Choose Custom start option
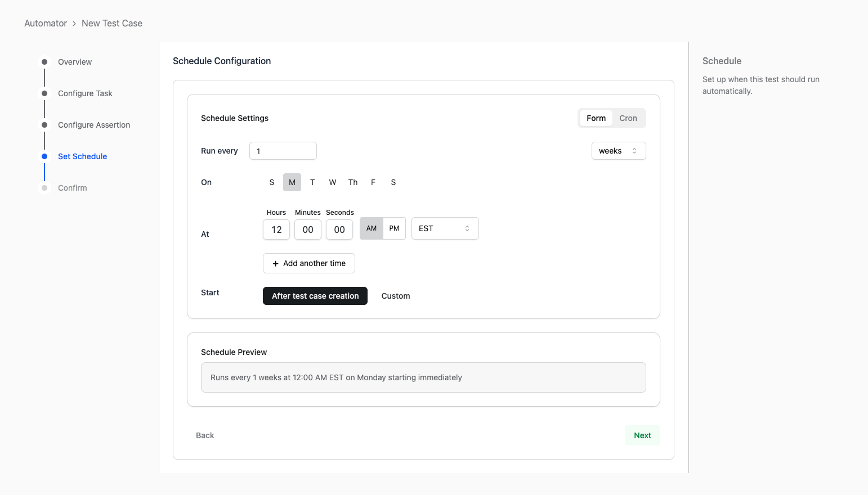This screenshot has width=868, height=495. [396, 296]
